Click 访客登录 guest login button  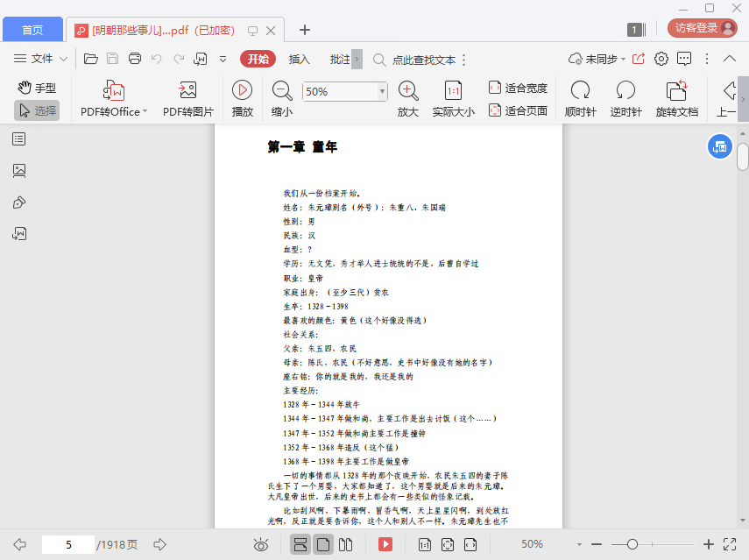[703, 28]
